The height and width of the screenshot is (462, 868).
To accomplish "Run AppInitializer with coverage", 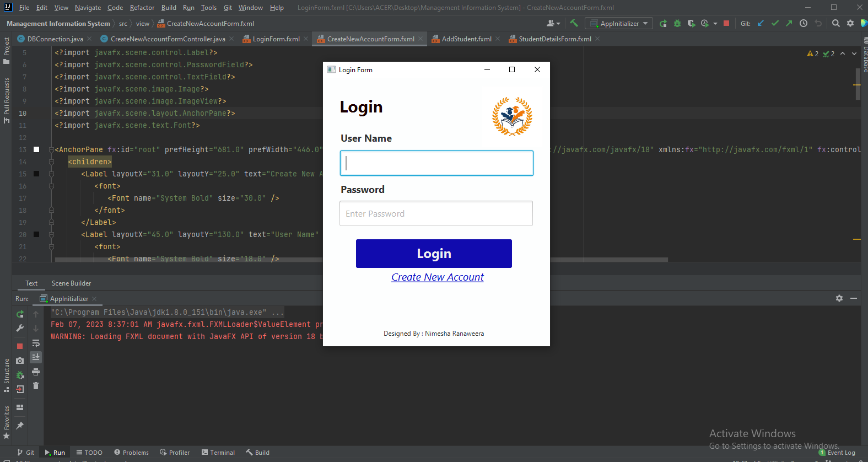I will (691, 23).
